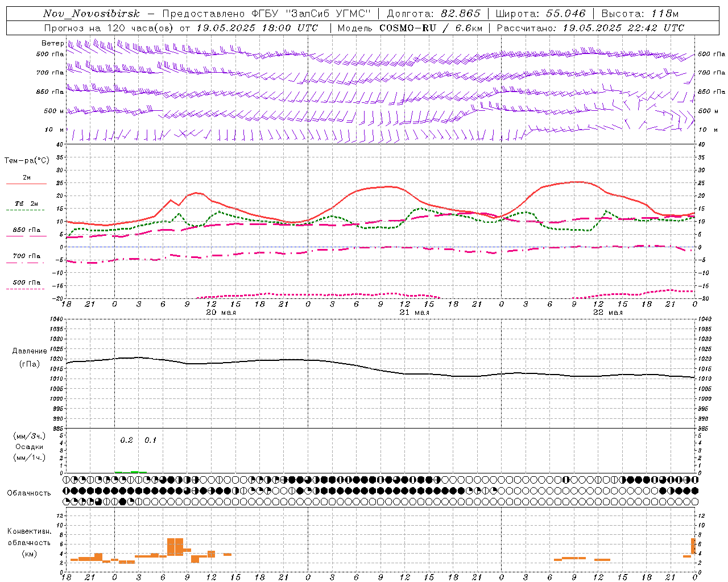This screenshot has height=582, width=728.
Task: Click the 'Широта: 55.046' header value
Action: click(540, 14)
